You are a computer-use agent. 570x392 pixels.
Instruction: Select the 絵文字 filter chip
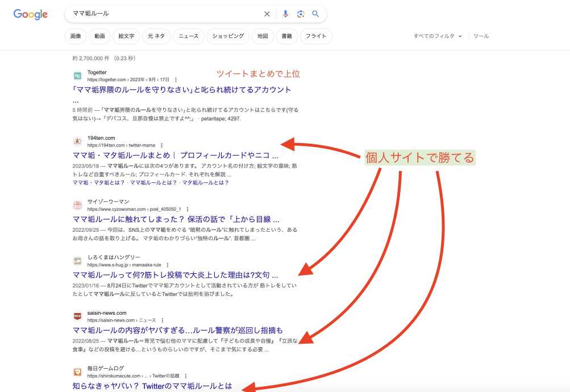(x=126, y=36)
